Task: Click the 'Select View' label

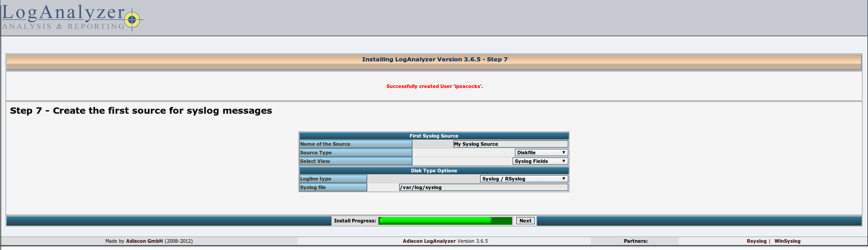Action: (315, 161)
